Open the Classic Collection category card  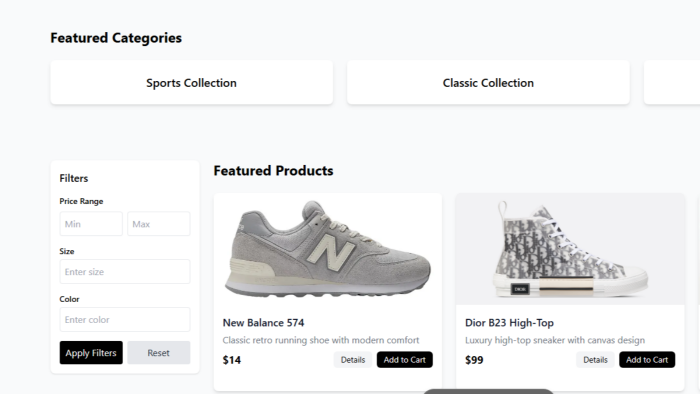click(488, 83)
